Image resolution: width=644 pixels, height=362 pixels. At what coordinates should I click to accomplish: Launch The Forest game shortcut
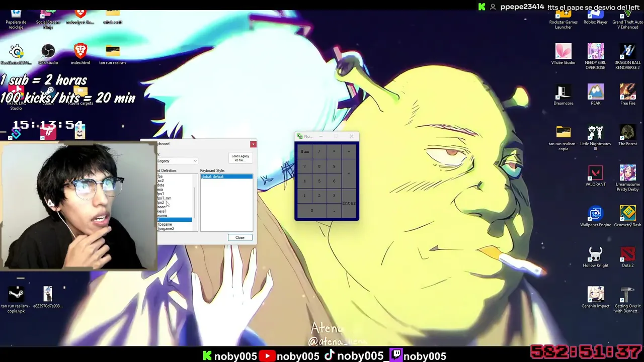click(x=627, y=135)
